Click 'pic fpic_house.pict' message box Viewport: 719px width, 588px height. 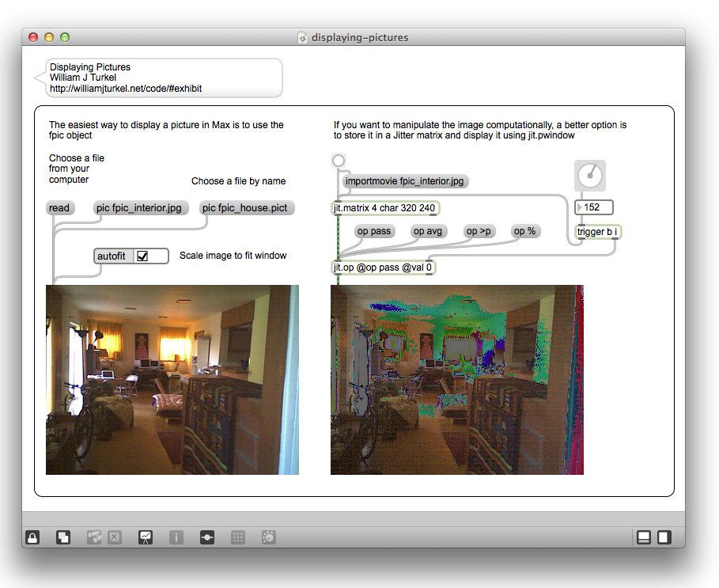247,208
